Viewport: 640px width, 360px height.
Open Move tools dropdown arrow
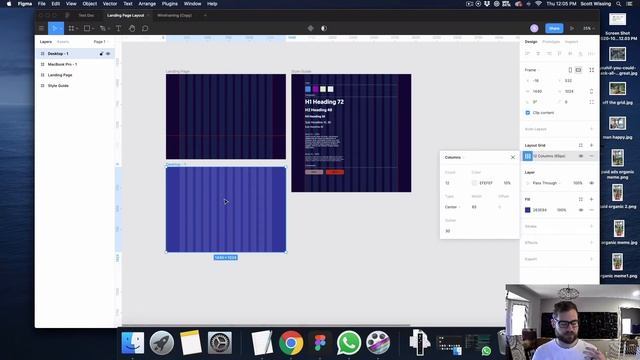pyautogui.click(x=61, y=29)
